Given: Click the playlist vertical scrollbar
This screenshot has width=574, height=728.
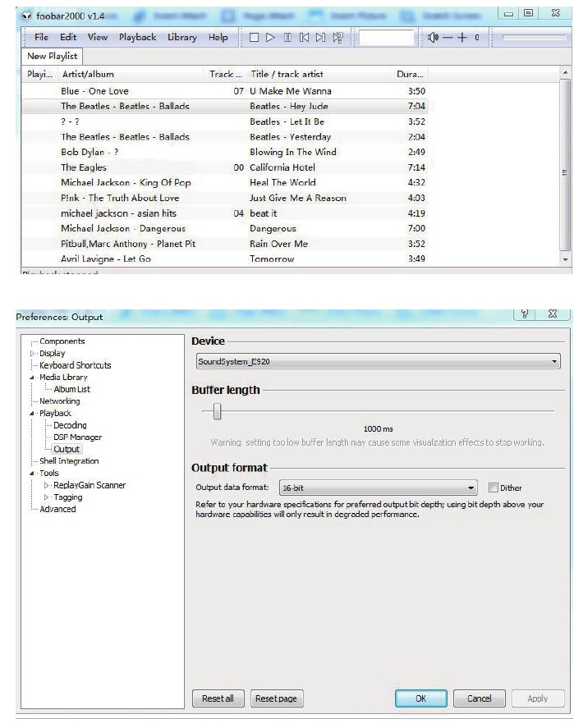Looking at the screenshot, I should pos(565,164).
